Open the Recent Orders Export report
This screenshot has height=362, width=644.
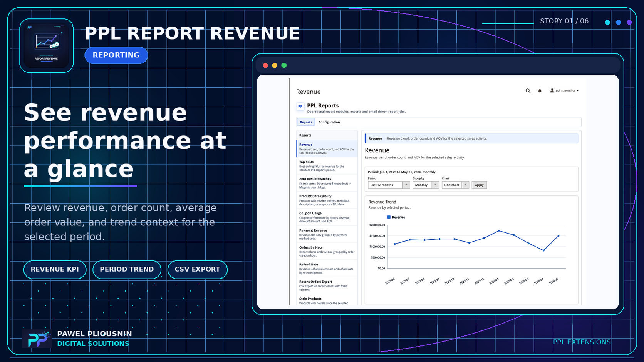click(x=327, y=285)
